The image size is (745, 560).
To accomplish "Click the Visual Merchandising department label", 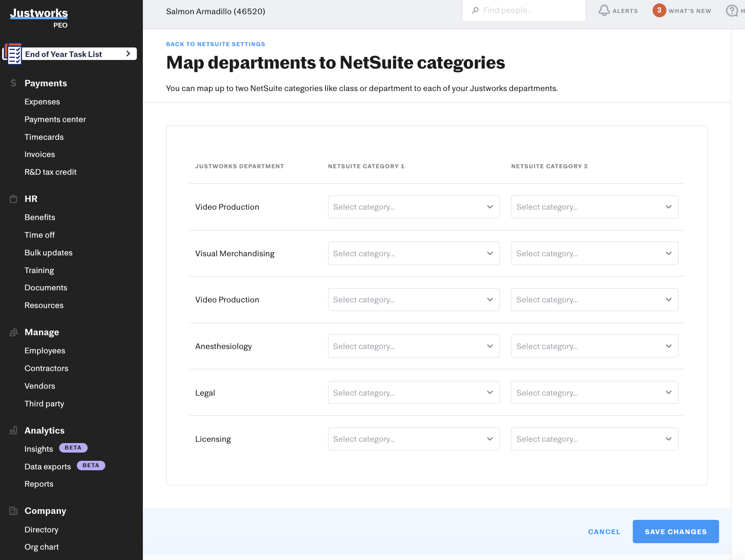I will 235,254.
